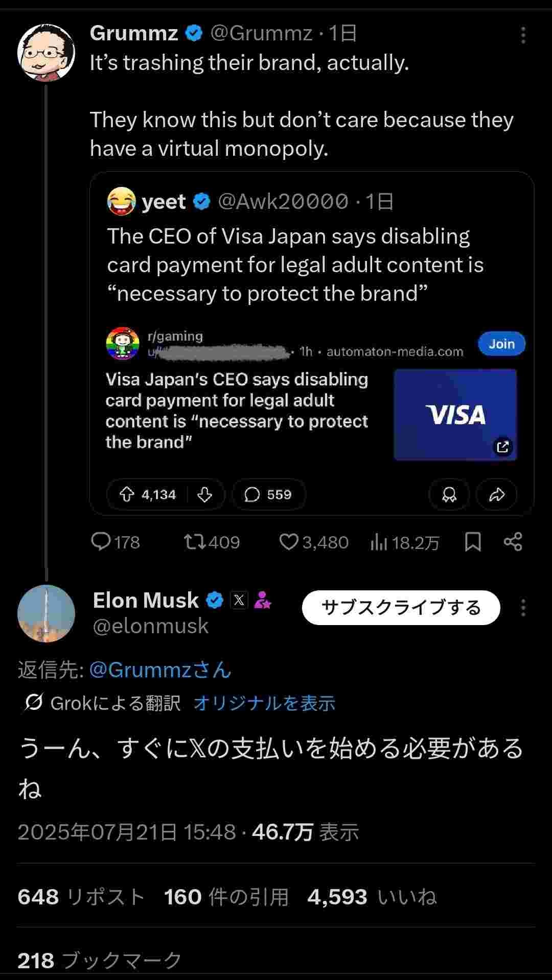552x980 pixels.
Task: Open more options for Elon Musk's reply
Action: (x=523, y=608)
